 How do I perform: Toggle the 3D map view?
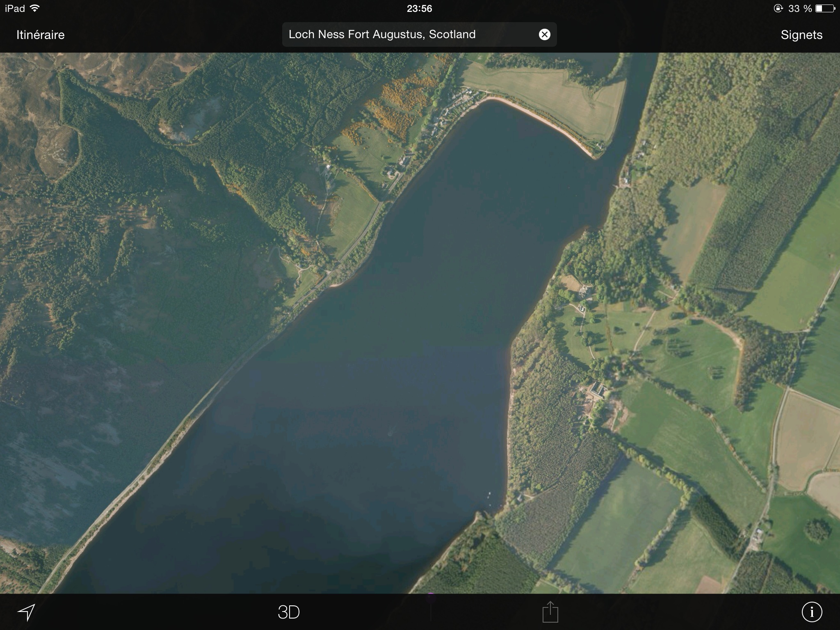tap(289, 612)
